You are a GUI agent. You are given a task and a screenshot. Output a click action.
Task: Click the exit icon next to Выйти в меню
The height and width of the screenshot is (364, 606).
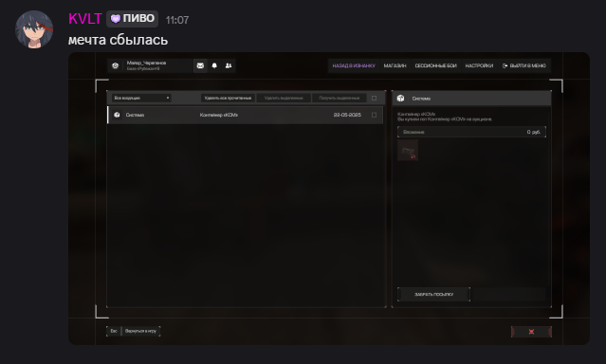(x=505, y=65)
